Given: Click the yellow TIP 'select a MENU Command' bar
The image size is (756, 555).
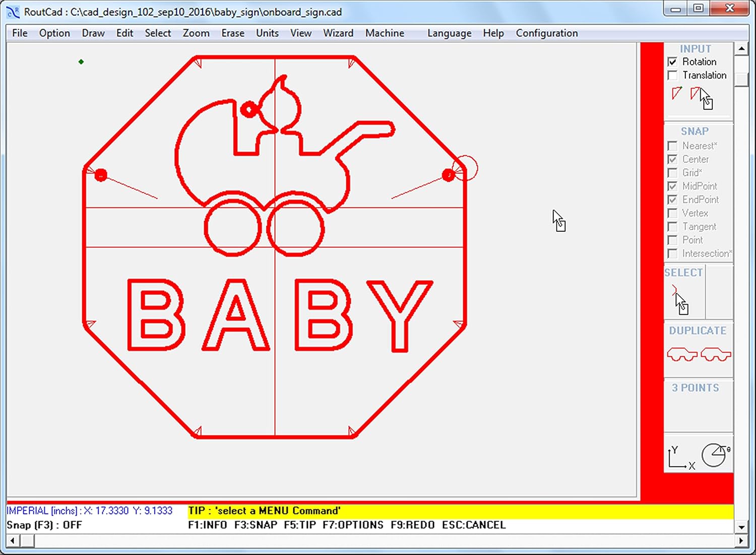Looking at the screenshot, I should [x=461, y=511].
